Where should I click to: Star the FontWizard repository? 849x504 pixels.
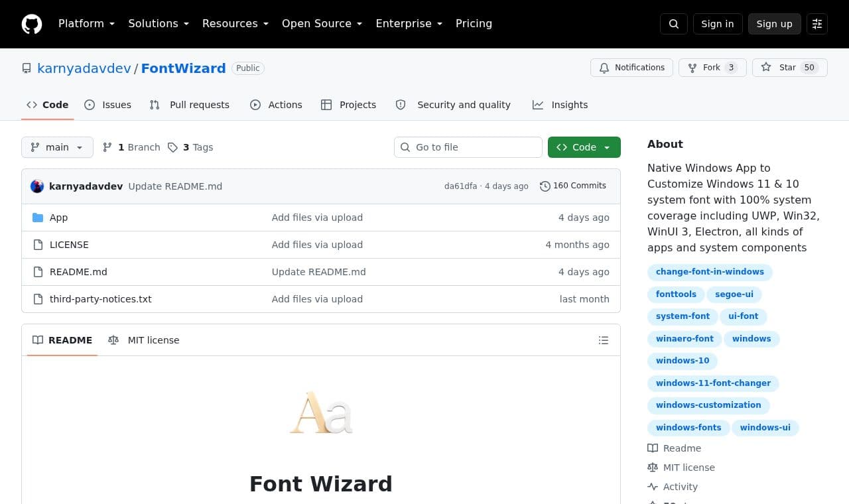point(790,68)
